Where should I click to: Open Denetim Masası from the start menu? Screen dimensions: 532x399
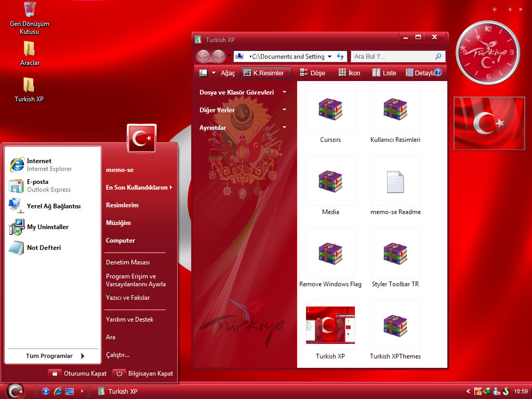tap(128, 262)
